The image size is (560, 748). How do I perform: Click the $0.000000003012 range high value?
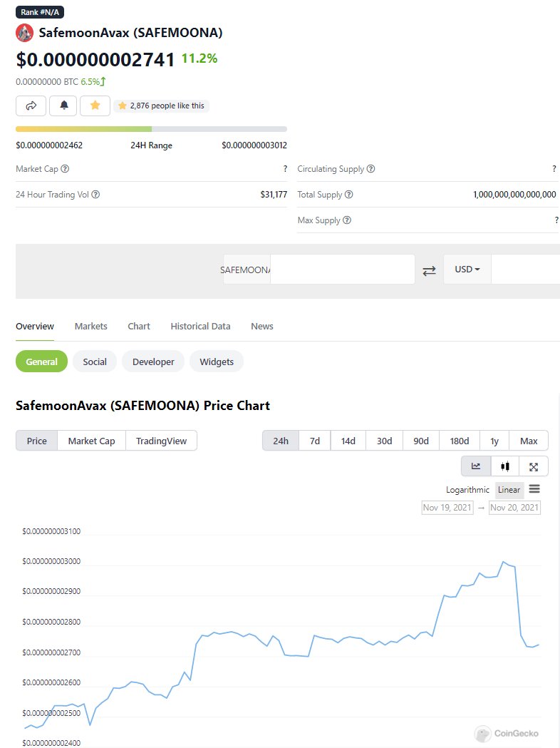254,145
